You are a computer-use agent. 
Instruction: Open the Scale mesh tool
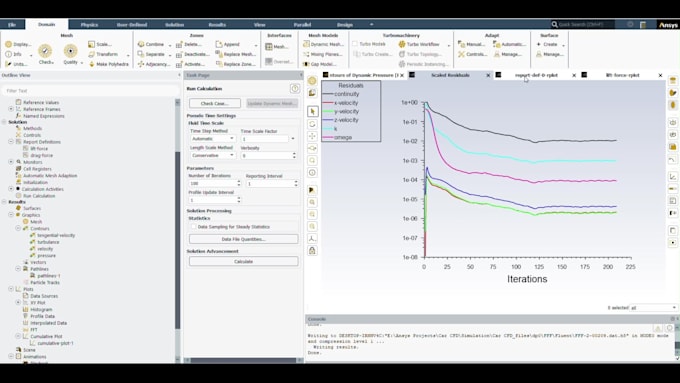pos(100,44)
